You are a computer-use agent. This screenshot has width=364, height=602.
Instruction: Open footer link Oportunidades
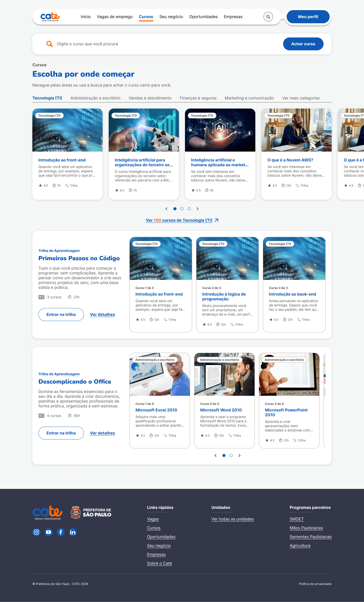pyautogui.click(x=161, y=537)
